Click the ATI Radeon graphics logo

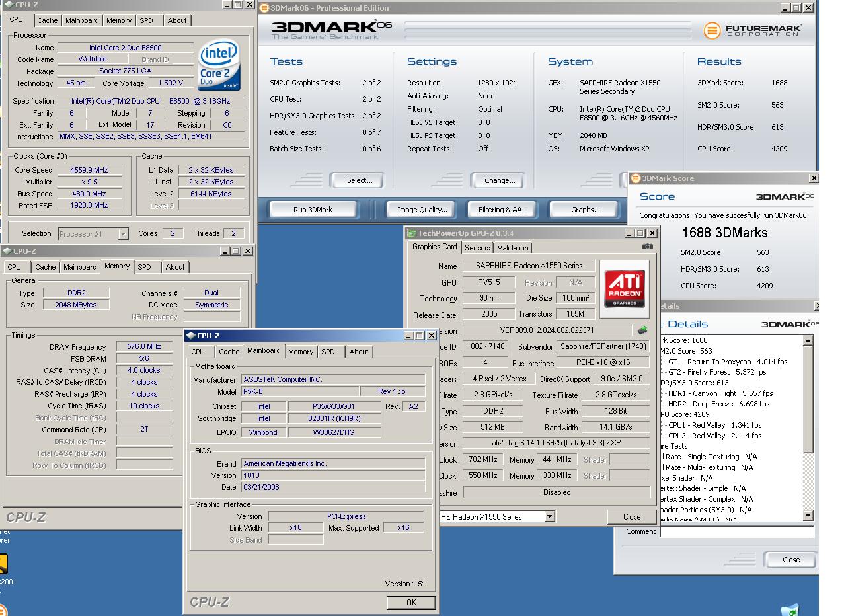625,288
